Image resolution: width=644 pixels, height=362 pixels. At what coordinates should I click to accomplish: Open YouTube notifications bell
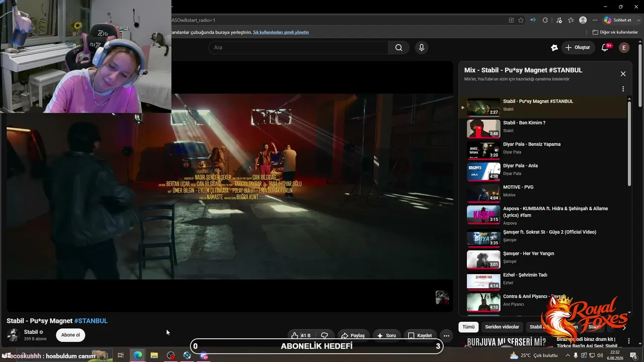click(x=605, y=48)
